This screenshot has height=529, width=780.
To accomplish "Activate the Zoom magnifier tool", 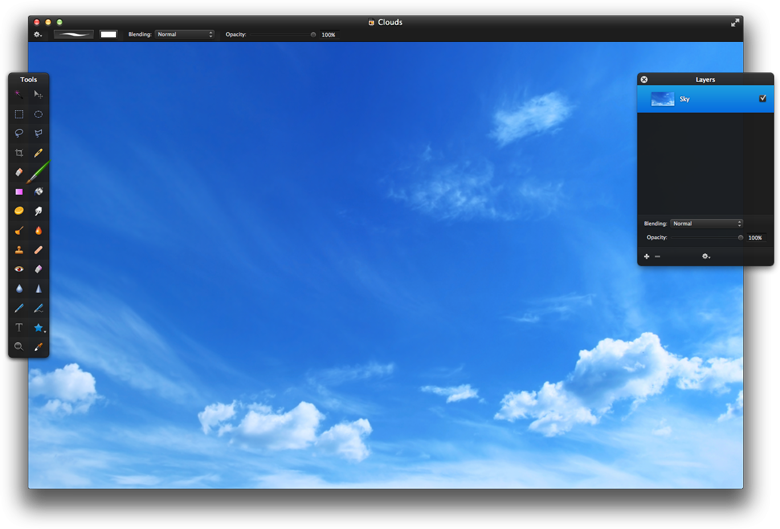I will point(18,346).
